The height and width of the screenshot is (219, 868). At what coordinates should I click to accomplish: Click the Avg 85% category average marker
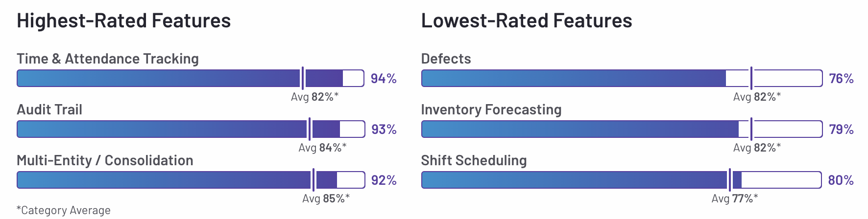(326, 198)
